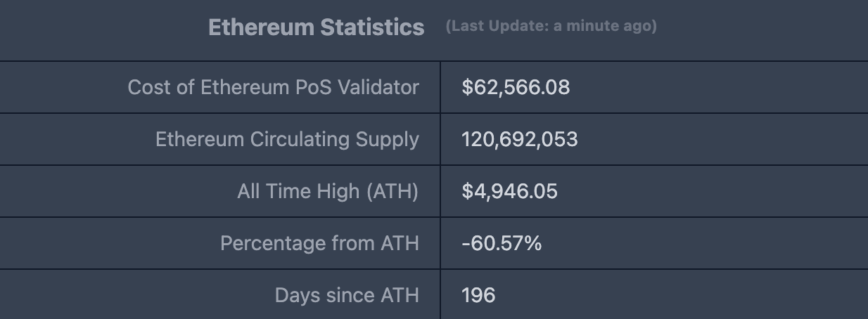Select the All Time High (ATH) label
Screen dimensions: 868x319
pyautogui.click(x=328, y=191)
